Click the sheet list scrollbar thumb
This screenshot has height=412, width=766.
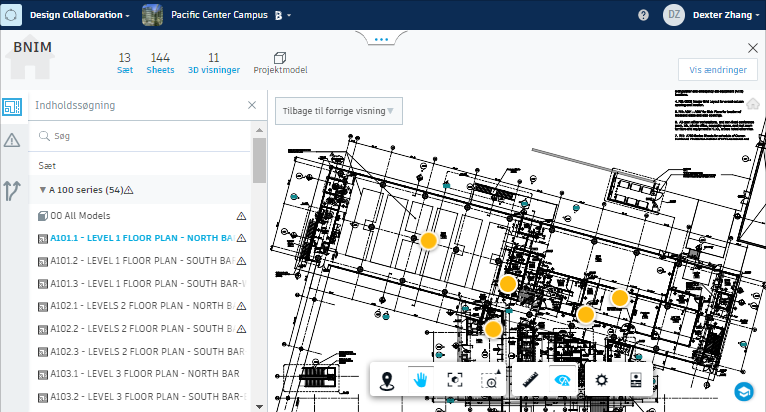tap(259, 160)
